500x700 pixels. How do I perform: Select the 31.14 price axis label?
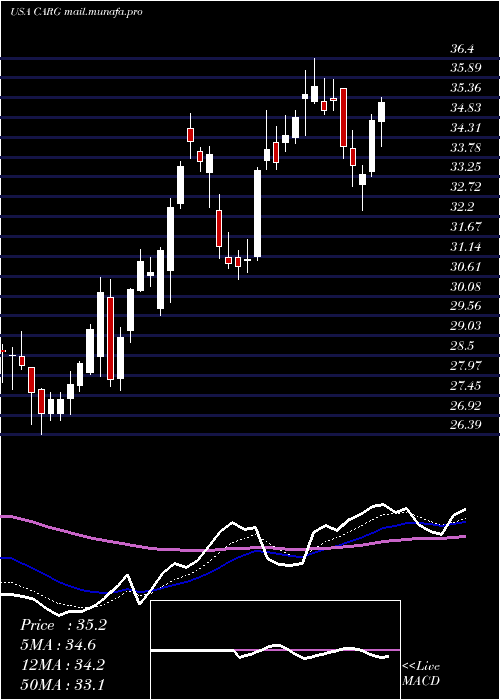pos(465,246)
